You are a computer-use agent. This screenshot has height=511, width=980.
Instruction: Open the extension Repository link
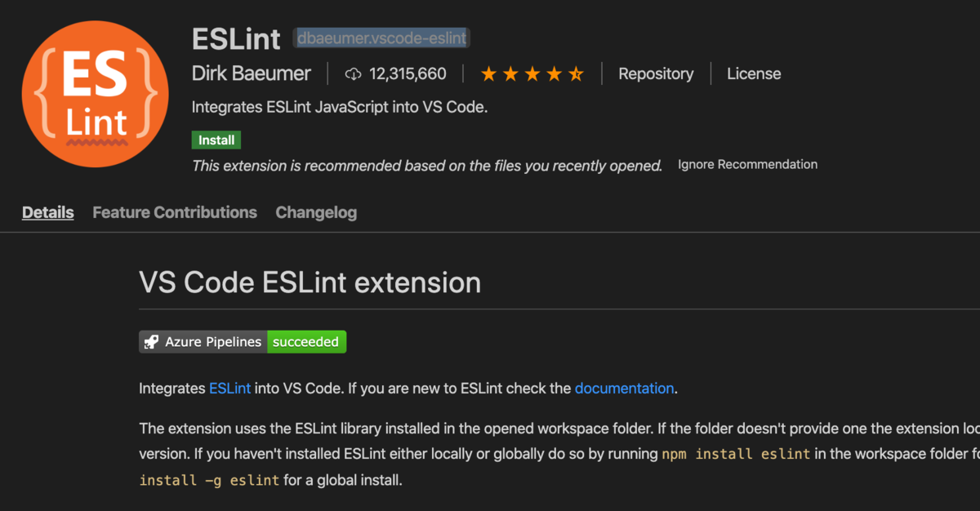click(x=656, y=73)
